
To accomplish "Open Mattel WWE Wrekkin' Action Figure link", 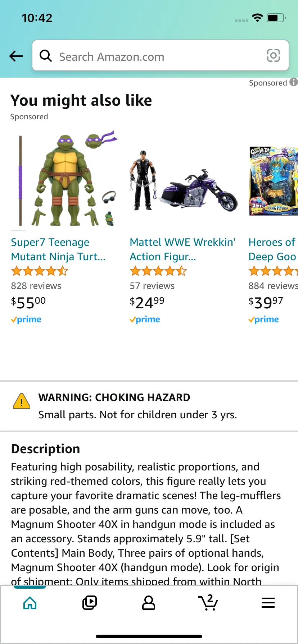I will point(182,249).
